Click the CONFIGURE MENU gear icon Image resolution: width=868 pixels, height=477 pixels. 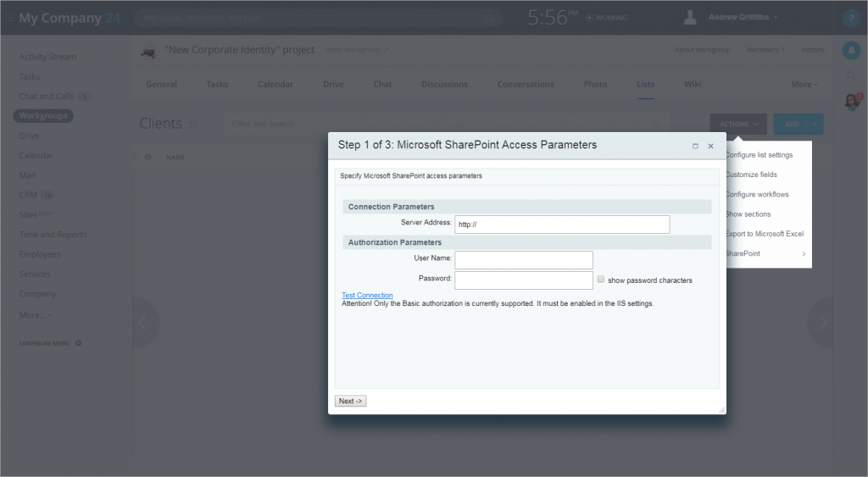coord(78,343)
